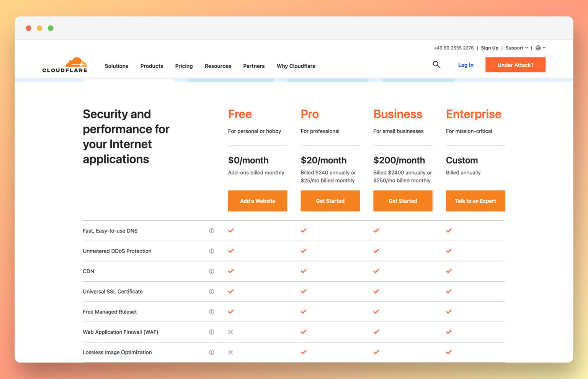This screenshot has height=379, width=588.
Task: Show info for Unmetered DDoS Protection
Action: coord(211,251)
